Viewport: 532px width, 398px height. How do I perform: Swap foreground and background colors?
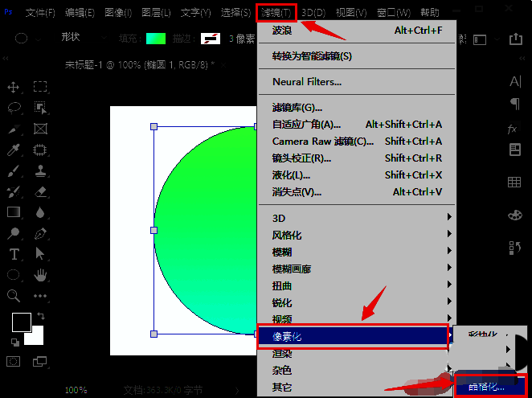pos(41,316)
